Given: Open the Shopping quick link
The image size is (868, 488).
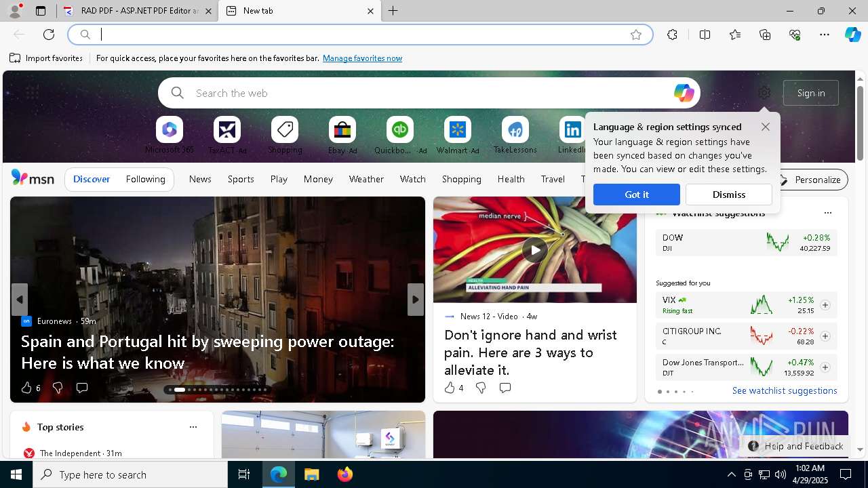Looking at the screenshot, I should tap(285, 135).
